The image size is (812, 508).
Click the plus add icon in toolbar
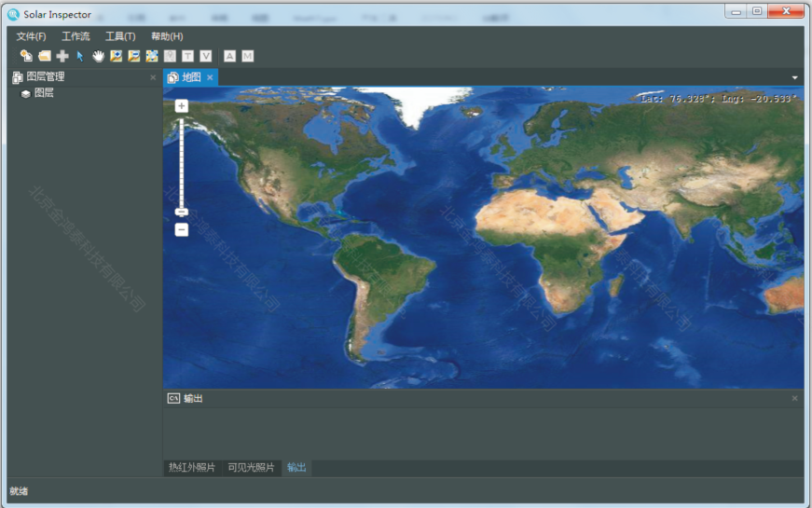[62, 57]
